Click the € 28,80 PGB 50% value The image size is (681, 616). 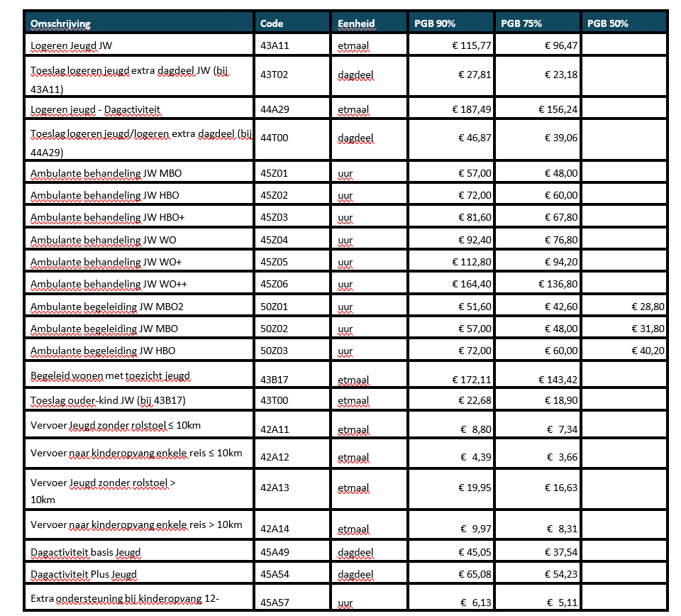click(x=648, y=307)
